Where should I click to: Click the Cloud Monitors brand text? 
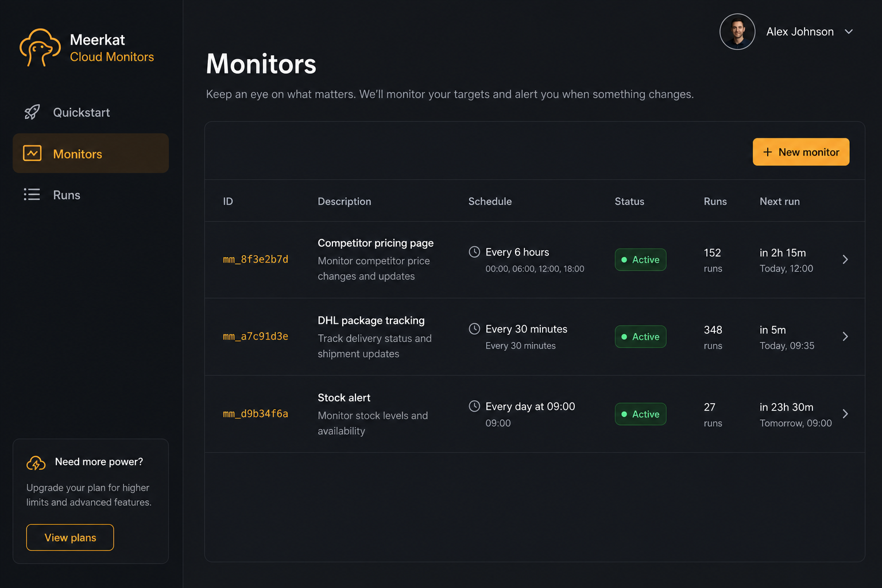112,57
